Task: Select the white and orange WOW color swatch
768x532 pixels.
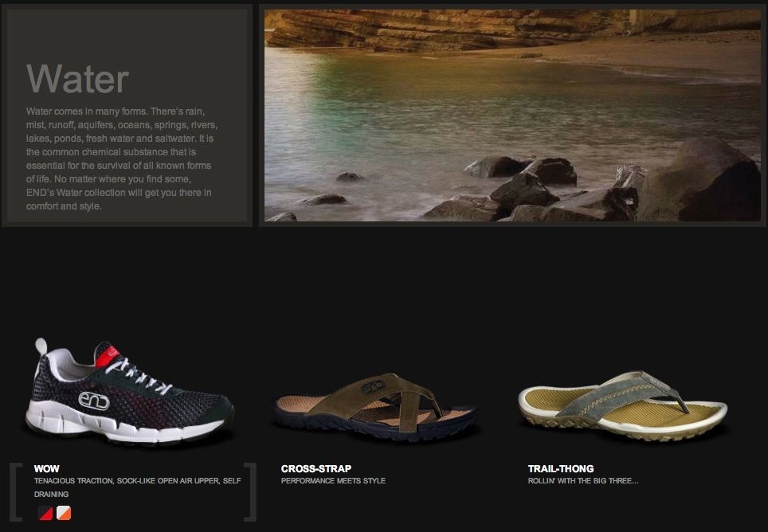Action: point(64,513)
